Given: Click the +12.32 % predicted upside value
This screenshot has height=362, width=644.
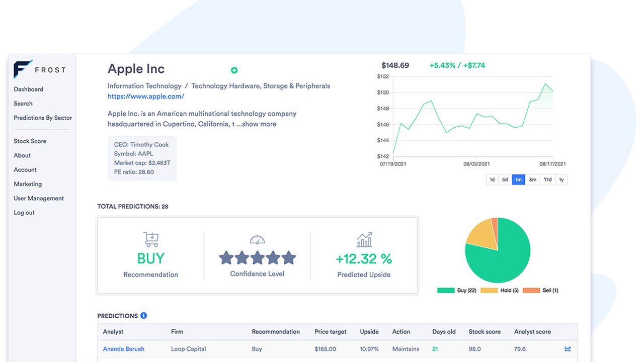Looking at the screenshot, I should coord(364,259).
